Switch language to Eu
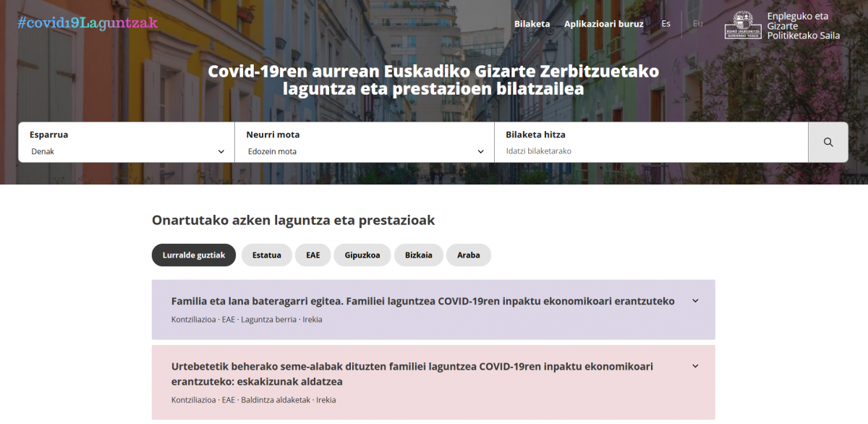Image resolution: width=868 pixels, height=424 pixels. point(697,24)
